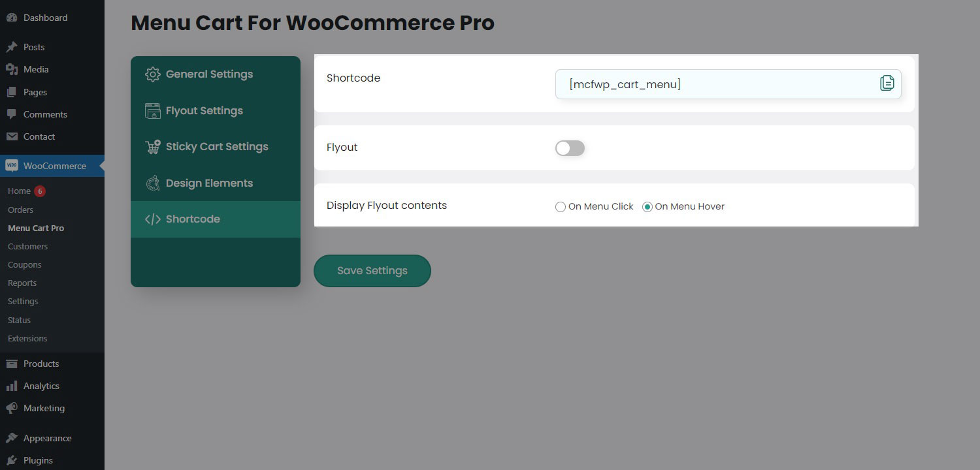Viewport: 980px width, 470px height.
Task: Open the Design Elements tab
Action: click(x=216, y=183)
